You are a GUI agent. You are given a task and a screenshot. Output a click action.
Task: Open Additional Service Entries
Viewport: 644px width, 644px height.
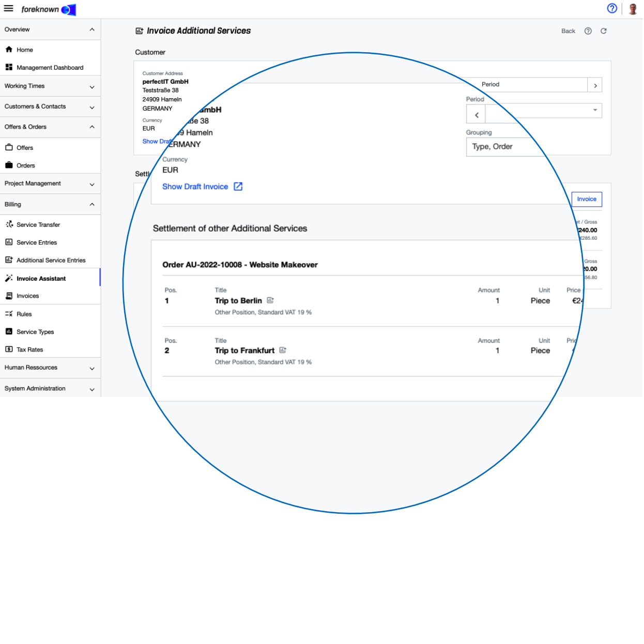click(51, 260)
